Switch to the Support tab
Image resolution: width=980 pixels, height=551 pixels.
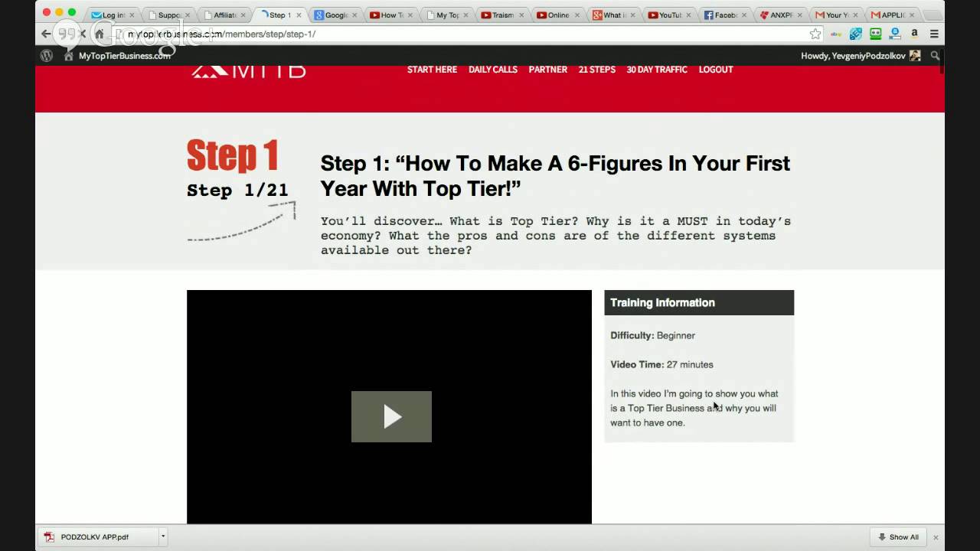168,15
